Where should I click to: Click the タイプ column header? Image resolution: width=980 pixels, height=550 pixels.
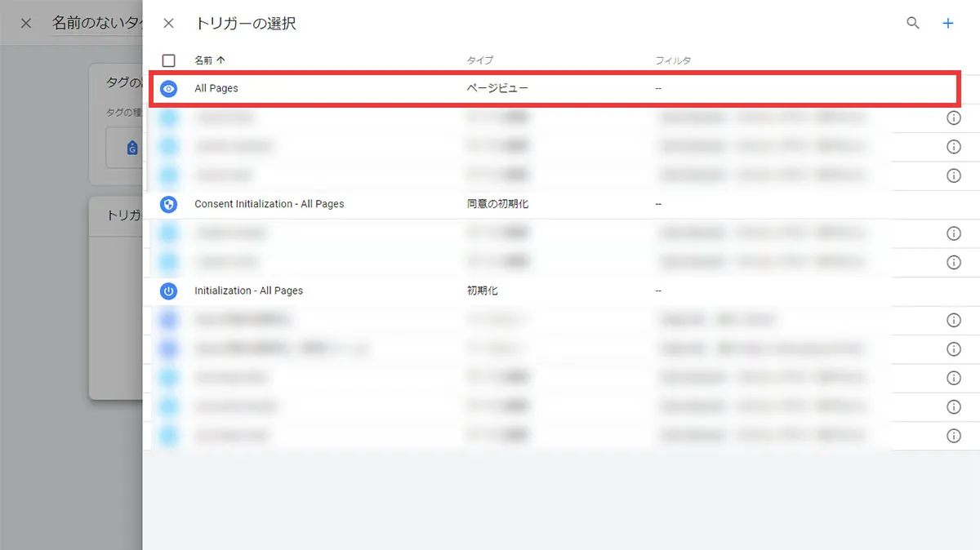(x=479, y=60)
